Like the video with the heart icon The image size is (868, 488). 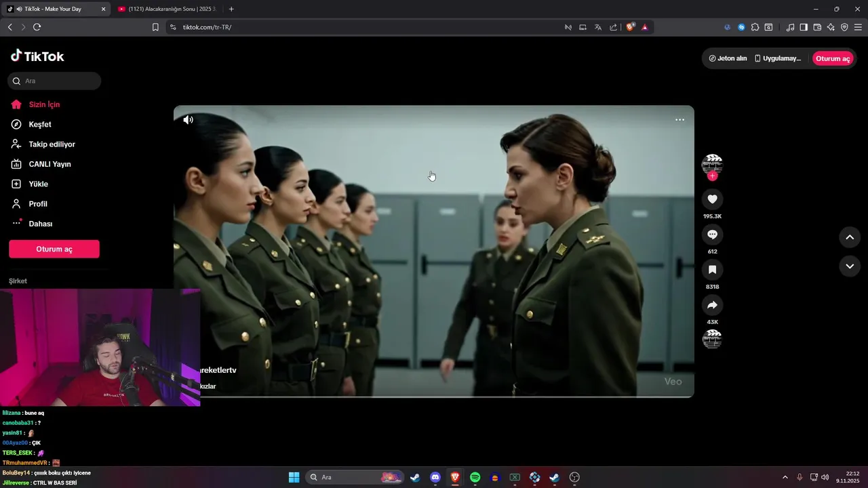712,199
